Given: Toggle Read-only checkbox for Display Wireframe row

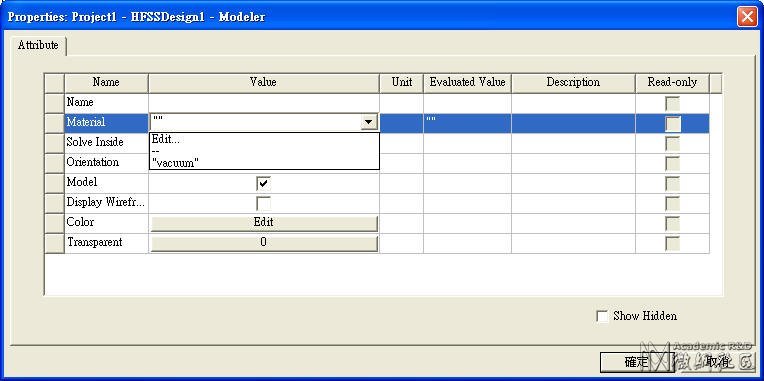Looking at the screenshot, I should (673, 203).
